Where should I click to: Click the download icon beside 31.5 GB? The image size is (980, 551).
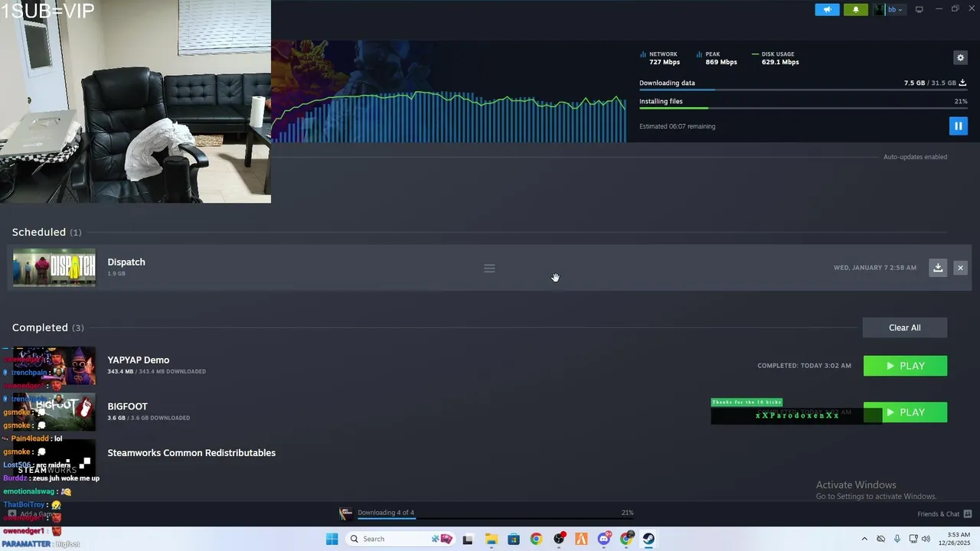(x=962, y=83)
